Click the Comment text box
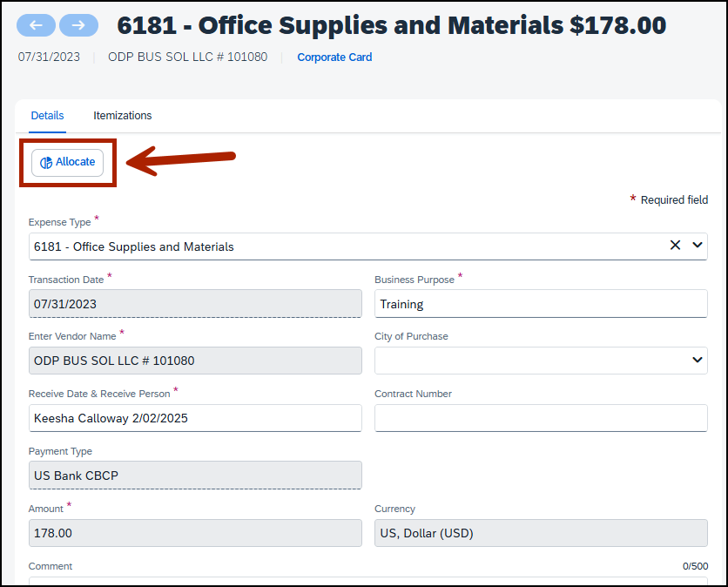The height and width of the screenshot is (587, 728). pyautogui.click(x=367, y=582)
